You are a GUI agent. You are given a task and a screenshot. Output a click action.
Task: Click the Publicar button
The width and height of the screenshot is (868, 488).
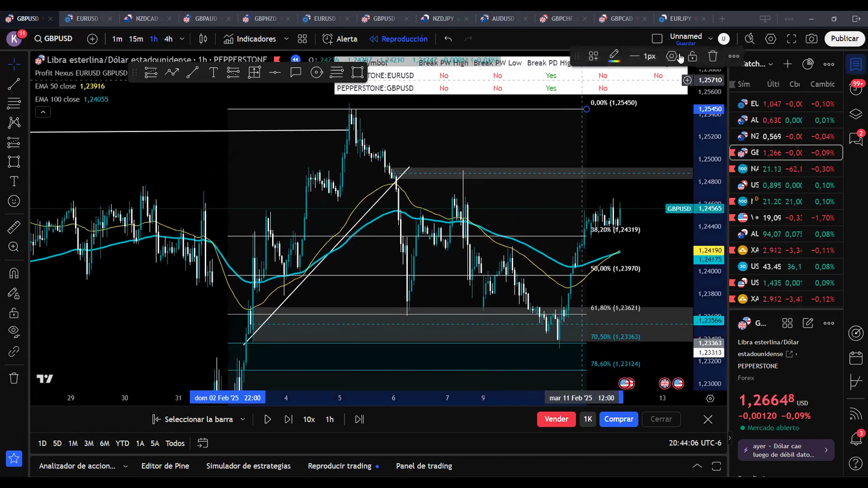pos(845,39)
